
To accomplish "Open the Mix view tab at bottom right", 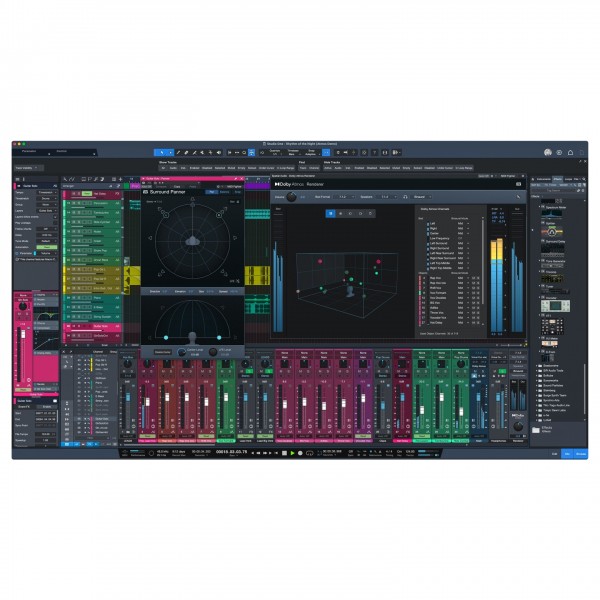I will pos(567,454).
